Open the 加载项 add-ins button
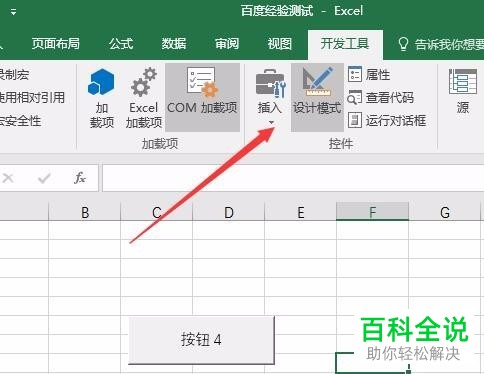Viewport: 484px width, 374px height. (x=102, y=98)
